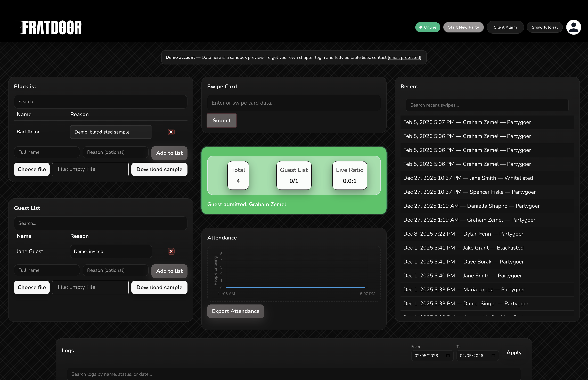The height and width of the screenshot is (380, 588).
Task: Open the From date calendar picker
Action: 448,356
